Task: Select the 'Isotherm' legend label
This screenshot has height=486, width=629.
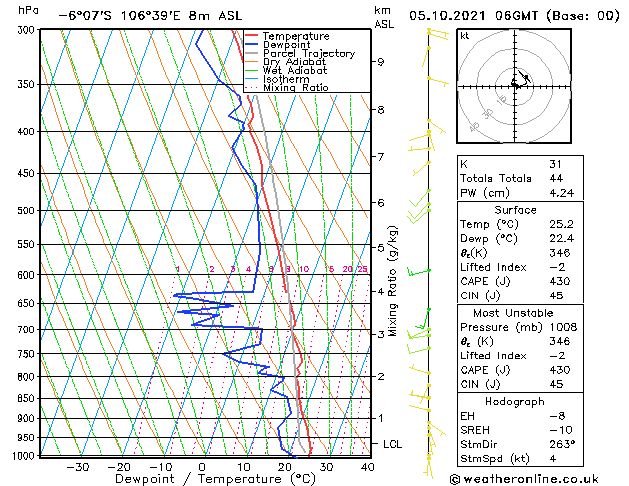Action: tap(286, 79)
